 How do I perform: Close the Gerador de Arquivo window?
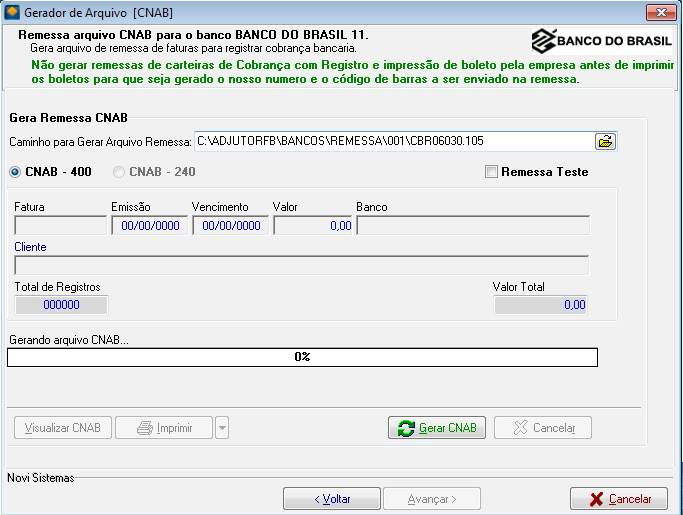coord(661,12)
